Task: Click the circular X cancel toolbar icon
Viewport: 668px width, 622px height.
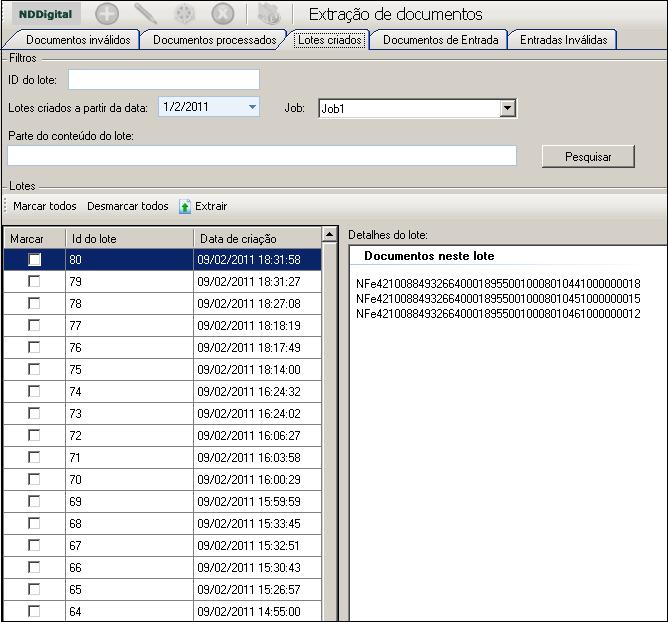Action: point(224,14)
